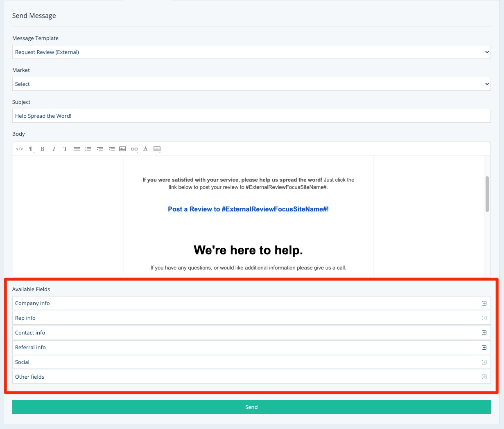Open the paragraph format menu
Image resolution: width=504 pixels, height=429 pixels.
[31, 149]
